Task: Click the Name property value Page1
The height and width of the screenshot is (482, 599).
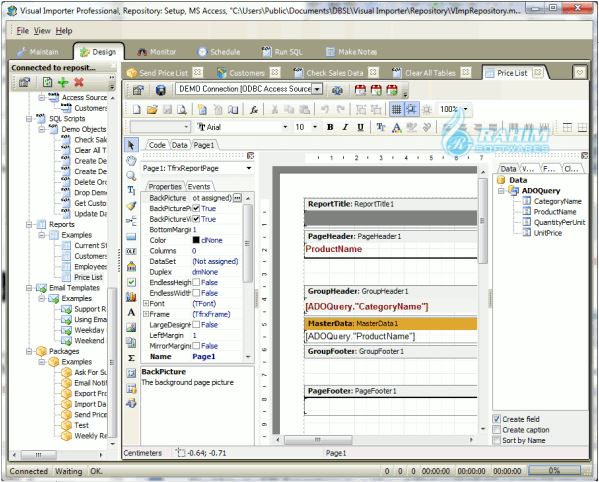Action: tap(204, 356)
